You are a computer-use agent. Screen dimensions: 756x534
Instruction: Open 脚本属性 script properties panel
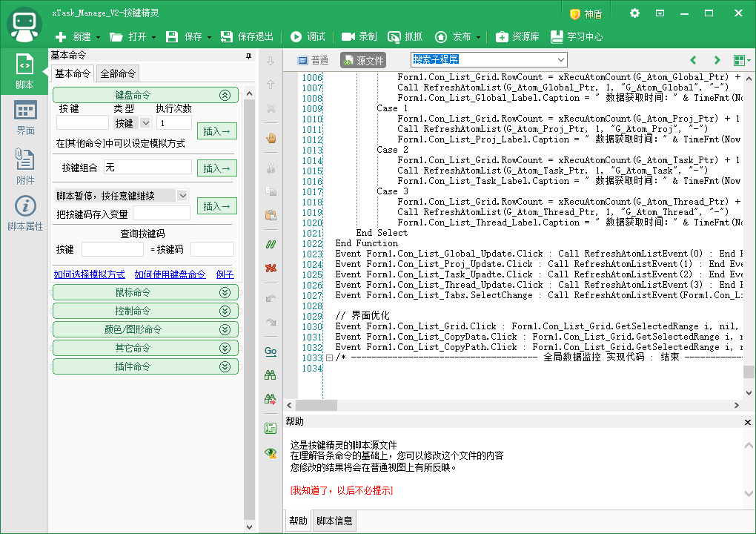(24, 213)
